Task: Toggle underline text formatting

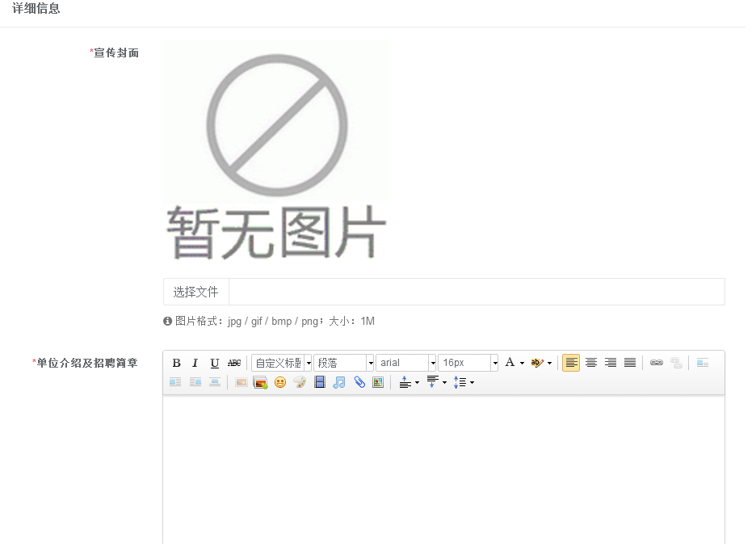Action: coord(214,363)
